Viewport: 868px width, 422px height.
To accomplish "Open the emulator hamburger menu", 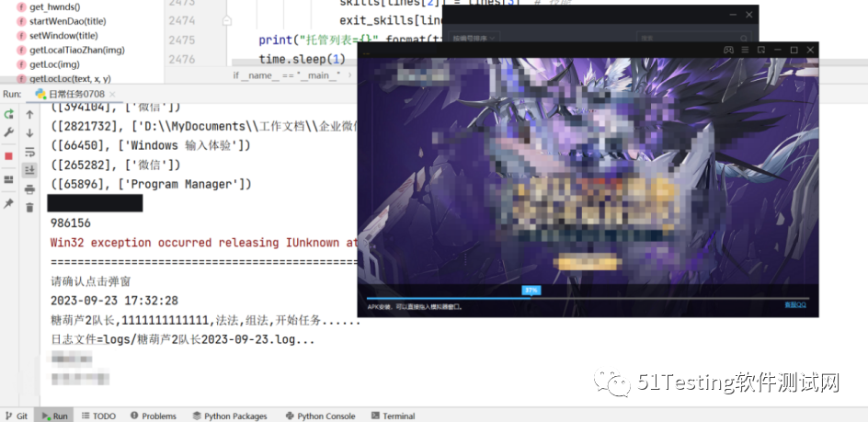I will (745, 50).
